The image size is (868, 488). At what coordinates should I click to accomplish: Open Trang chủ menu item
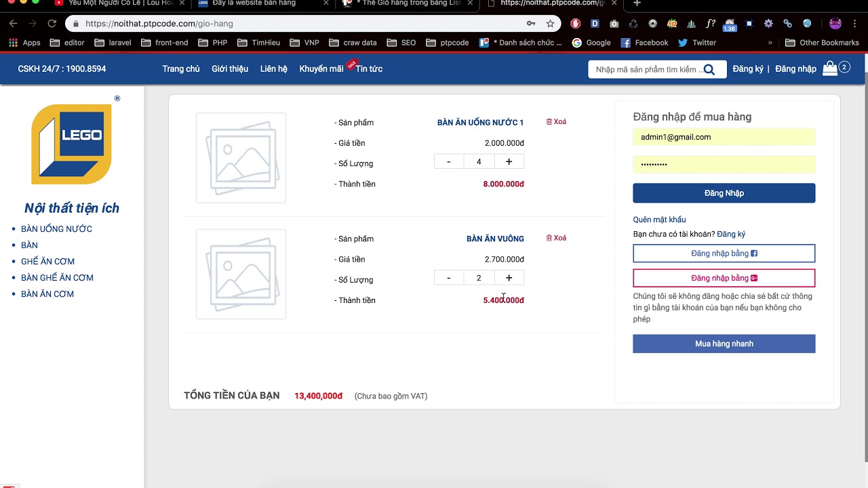181,69
